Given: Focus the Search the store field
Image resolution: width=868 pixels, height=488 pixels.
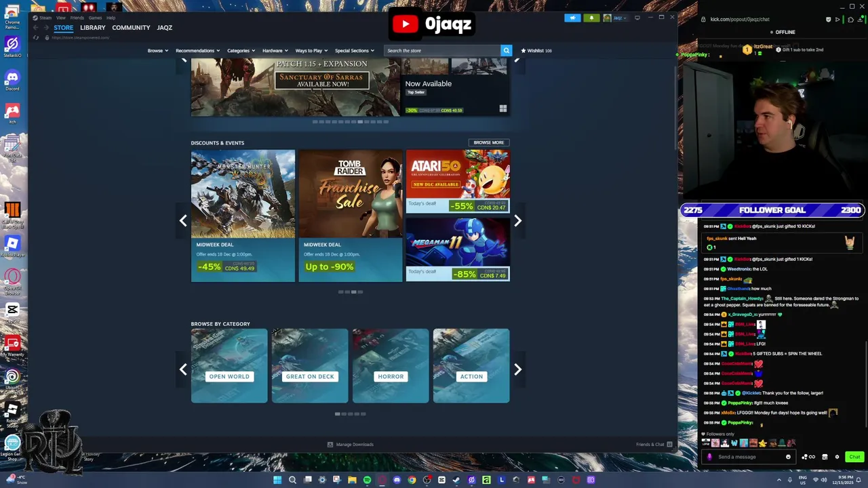Looking at the screenshot, I should coord(442,50).
